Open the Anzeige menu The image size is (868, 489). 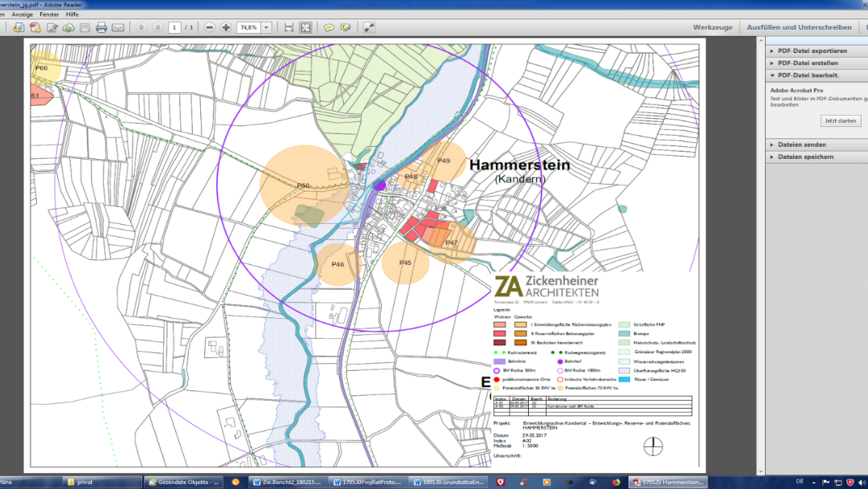tap(23, 14)
